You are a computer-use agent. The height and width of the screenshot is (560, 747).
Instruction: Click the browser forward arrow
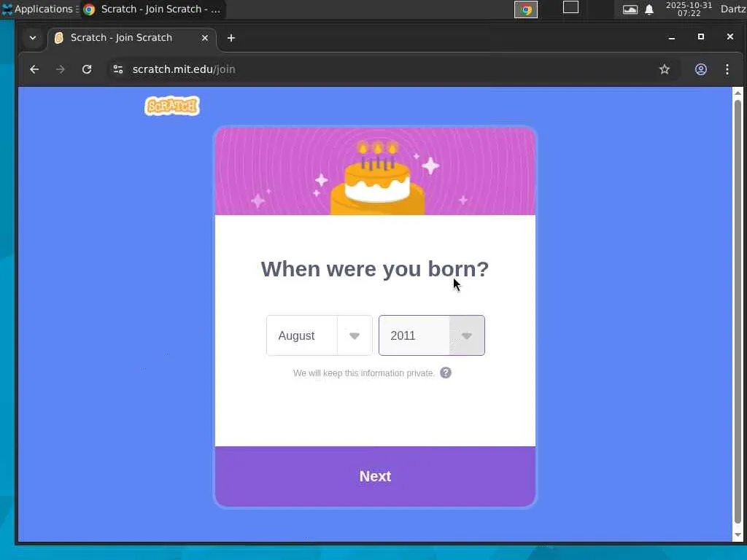coord(61,69)
